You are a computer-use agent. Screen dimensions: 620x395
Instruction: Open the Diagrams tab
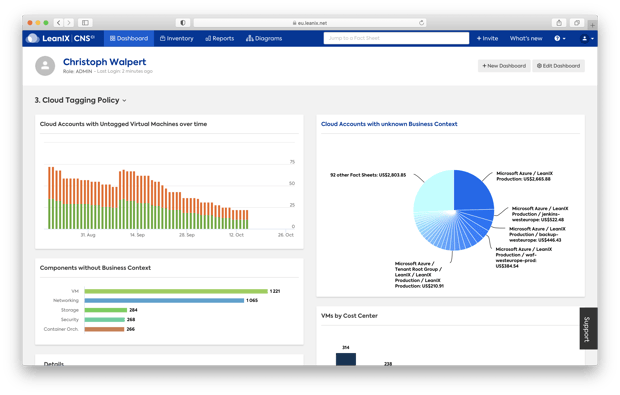point(264,38)
